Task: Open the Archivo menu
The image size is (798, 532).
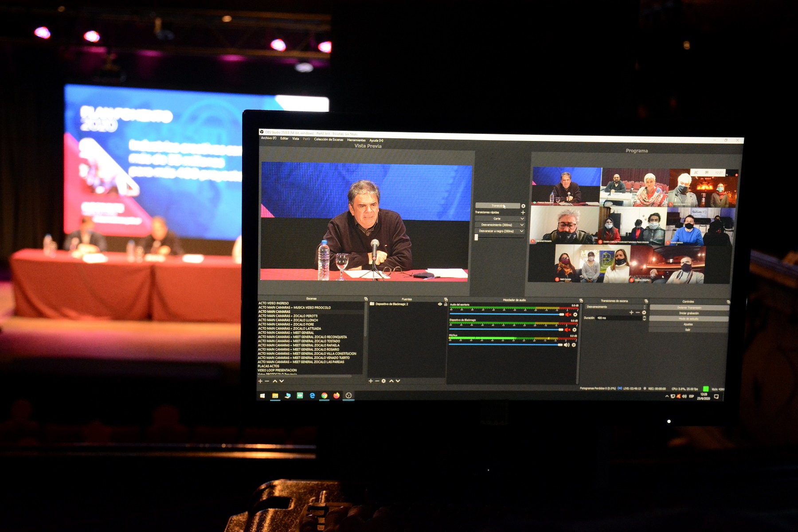Action: (268, 138)
